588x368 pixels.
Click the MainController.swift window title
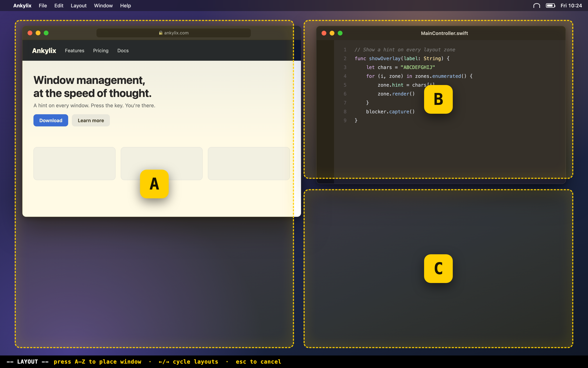444,33
